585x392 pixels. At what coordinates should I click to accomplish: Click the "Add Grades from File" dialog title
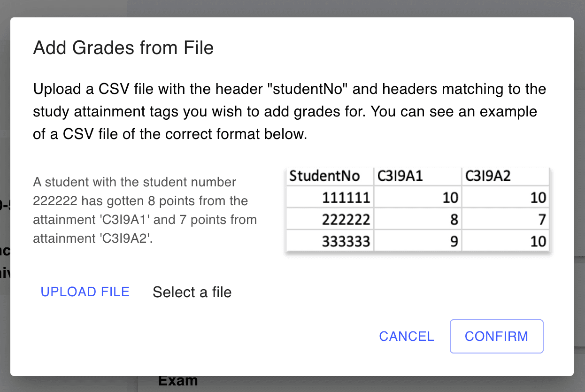pos(123,48)
